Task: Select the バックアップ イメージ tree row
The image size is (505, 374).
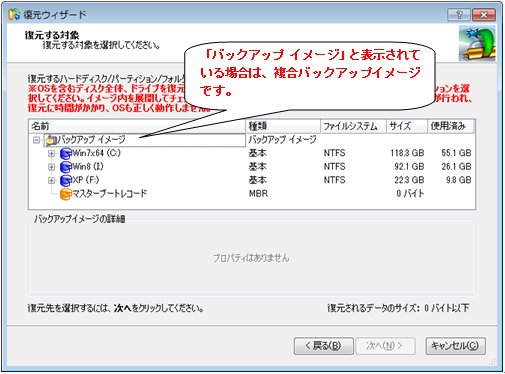Action: [x=145, y=140]
